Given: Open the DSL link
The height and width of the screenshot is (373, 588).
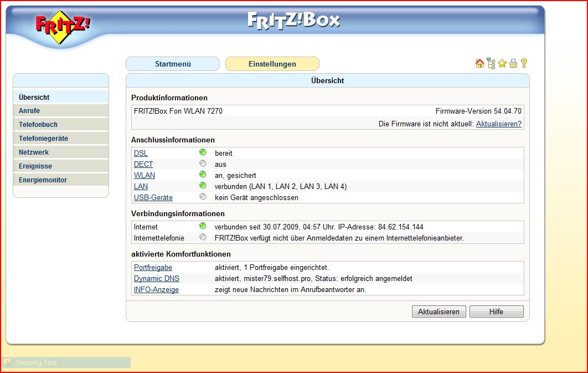Looking at the screenshot, I should tap(141, 153).
